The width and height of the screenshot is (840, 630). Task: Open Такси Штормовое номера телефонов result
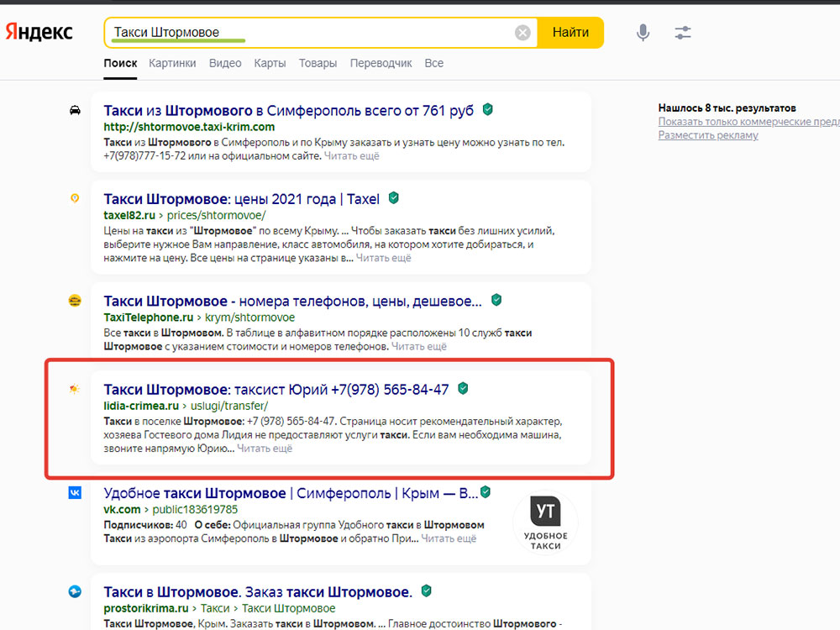[x=292, y=302]
